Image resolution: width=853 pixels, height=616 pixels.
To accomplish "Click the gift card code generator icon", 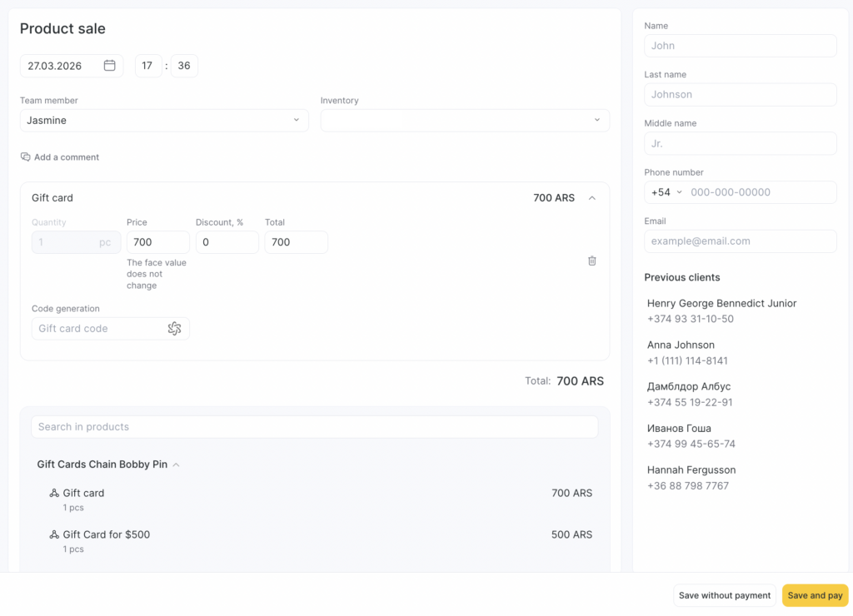I will pos(174,329).
